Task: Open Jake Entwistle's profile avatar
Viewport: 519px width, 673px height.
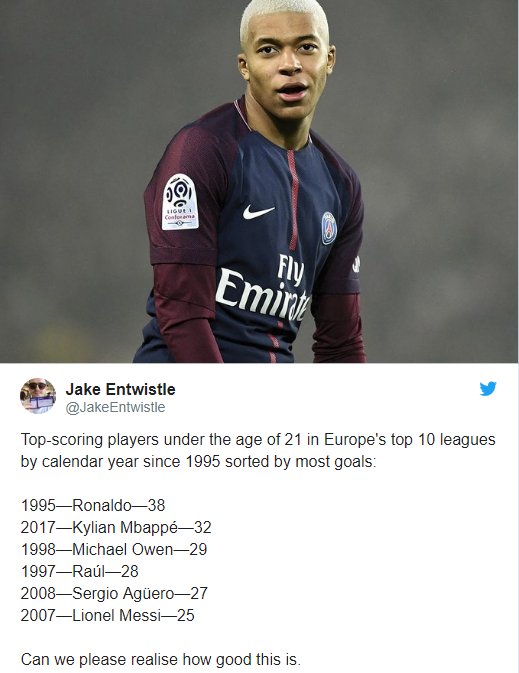Action: [38, 396]
